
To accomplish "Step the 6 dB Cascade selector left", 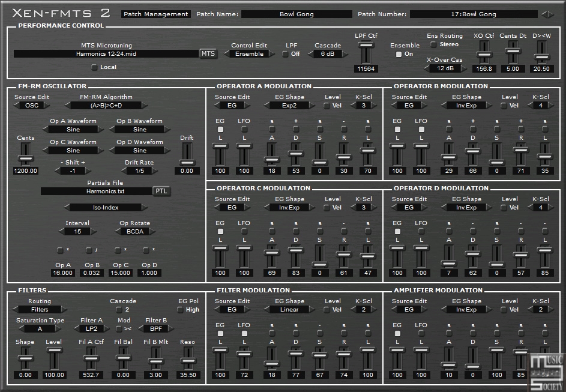I will click(x=310, y=54).
